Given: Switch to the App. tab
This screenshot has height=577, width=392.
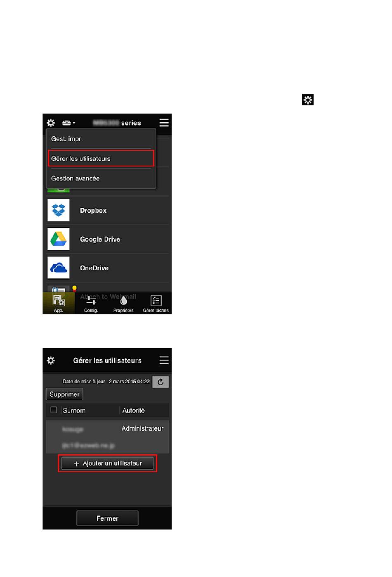Looking at the screenshot, I should point(59,304).
